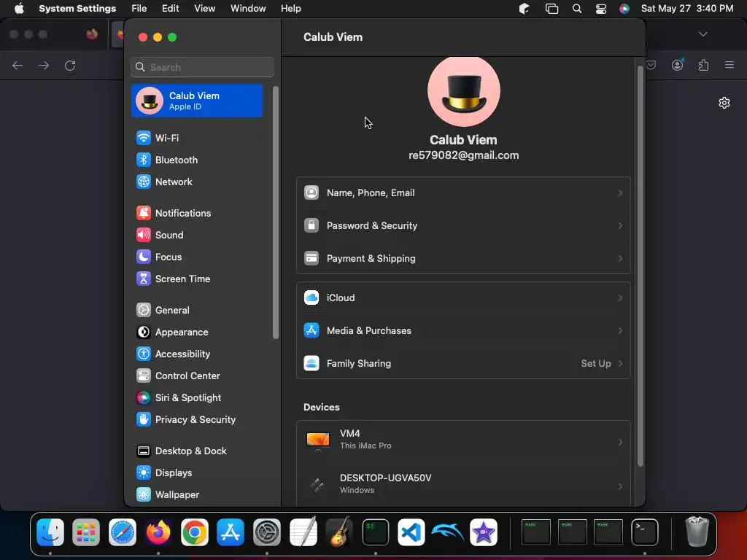Image resolution: width=747 pixels, height=560 pixels.
Task: Launch Visual Studio Code from Dock
Action: pyautogui.click(x=411, y=532)
